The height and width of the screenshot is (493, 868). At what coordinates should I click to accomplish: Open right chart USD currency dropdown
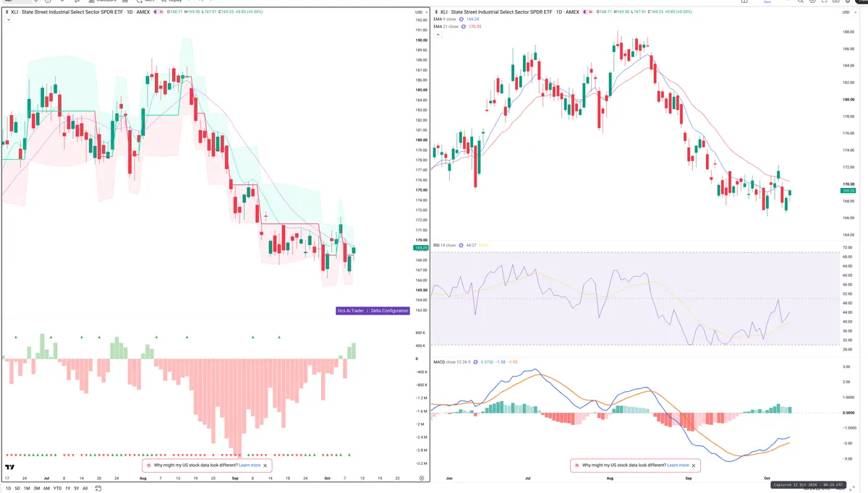[x=848, y=12]
